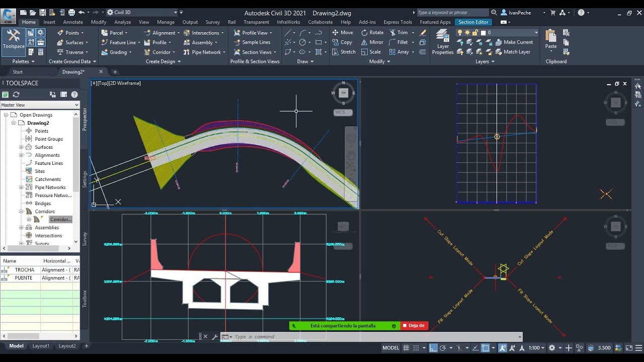Open the Corridor tool
Screen dimensions: 644x362
tap(159, 52)
